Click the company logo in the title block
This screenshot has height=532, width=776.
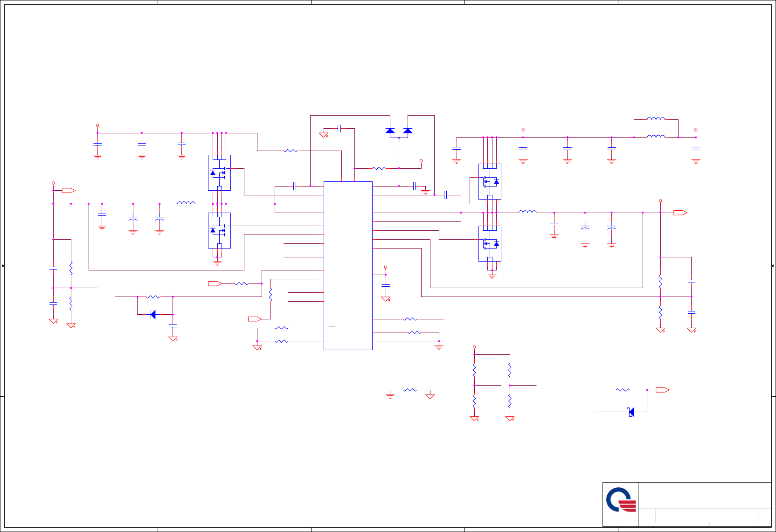[x=621, y=500]
